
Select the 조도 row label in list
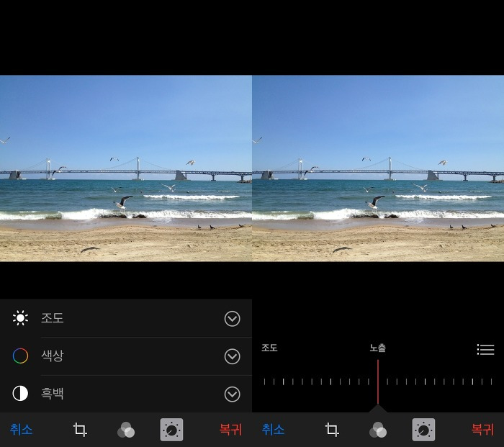53,318
